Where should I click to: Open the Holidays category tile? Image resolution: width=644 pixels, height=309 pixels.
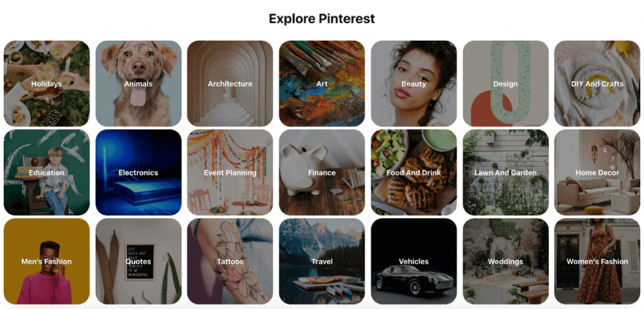tap(47, 84)
